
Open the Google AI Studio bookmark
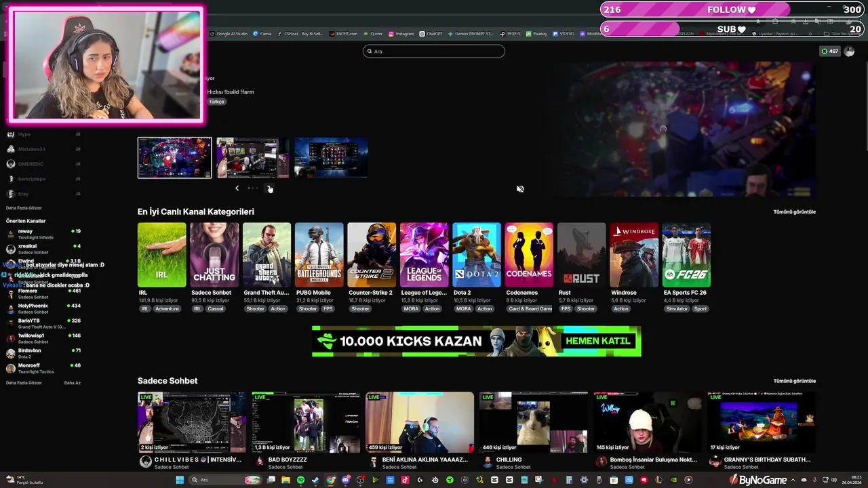point(229,33)
